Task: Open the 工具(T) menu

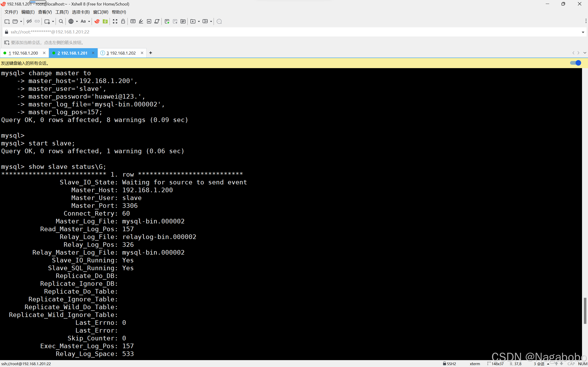Action: [x=62, y=12]
